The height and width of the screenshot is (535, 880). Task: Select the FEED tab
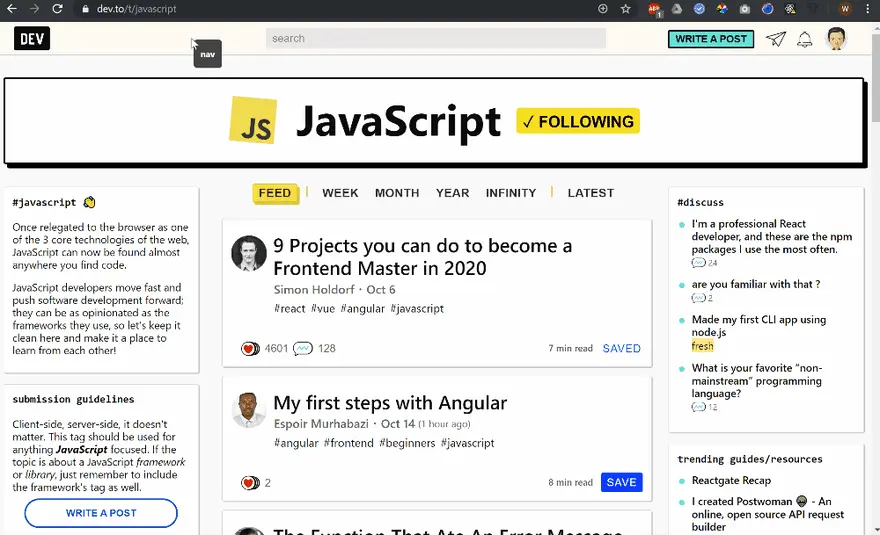point(274,193)
